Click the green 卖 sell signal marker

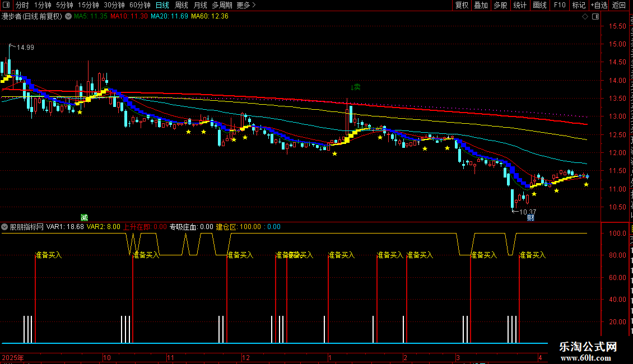[356, 87]
